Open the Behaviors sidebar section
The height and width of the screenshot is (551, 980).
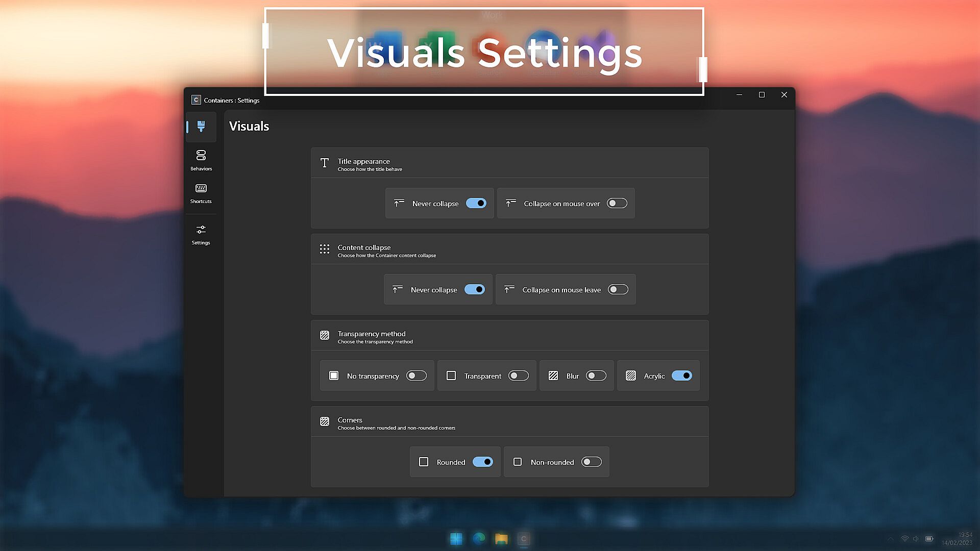click(201, 160)
